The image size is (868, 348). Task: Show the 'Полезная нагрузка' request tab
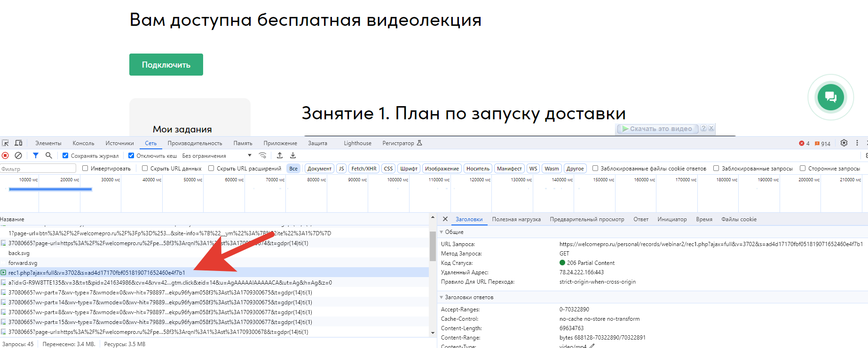[x=516, y=219]
